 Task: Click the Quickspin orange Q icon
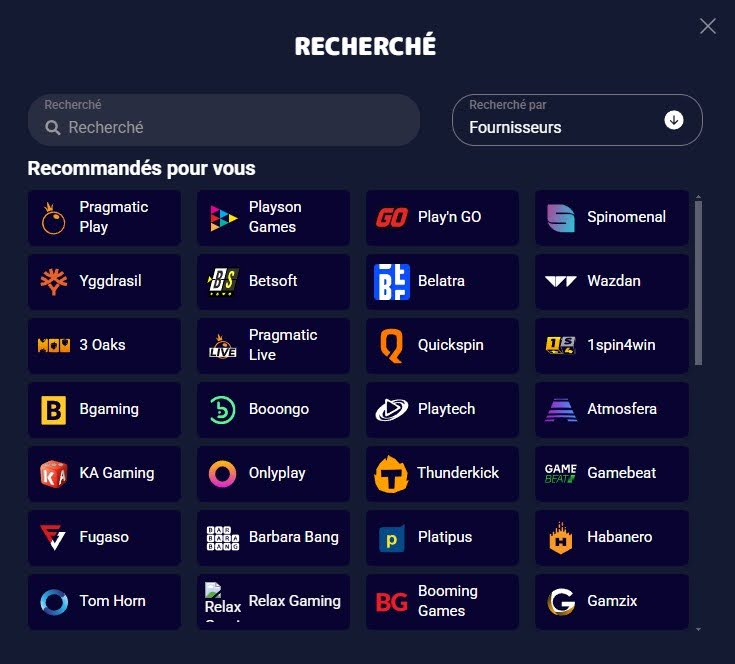pyautogui.click(x=391, y=345)
